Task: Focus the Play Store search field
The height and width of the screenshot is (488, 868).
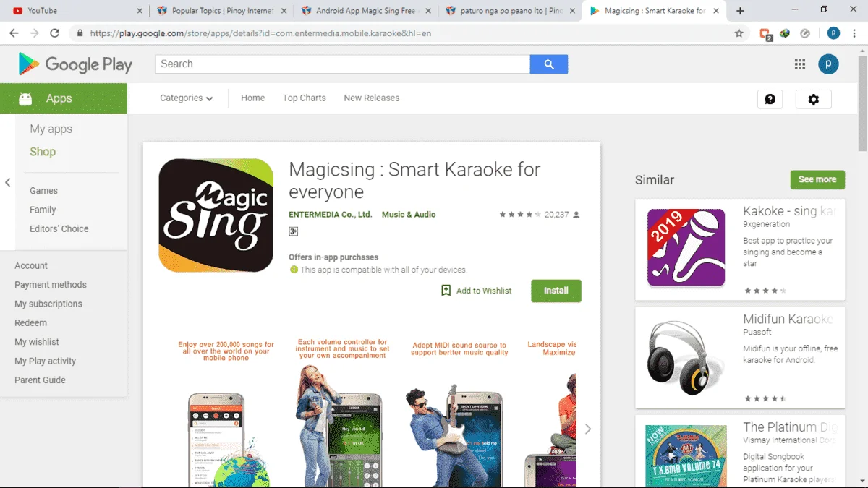Action: [342, 64]
